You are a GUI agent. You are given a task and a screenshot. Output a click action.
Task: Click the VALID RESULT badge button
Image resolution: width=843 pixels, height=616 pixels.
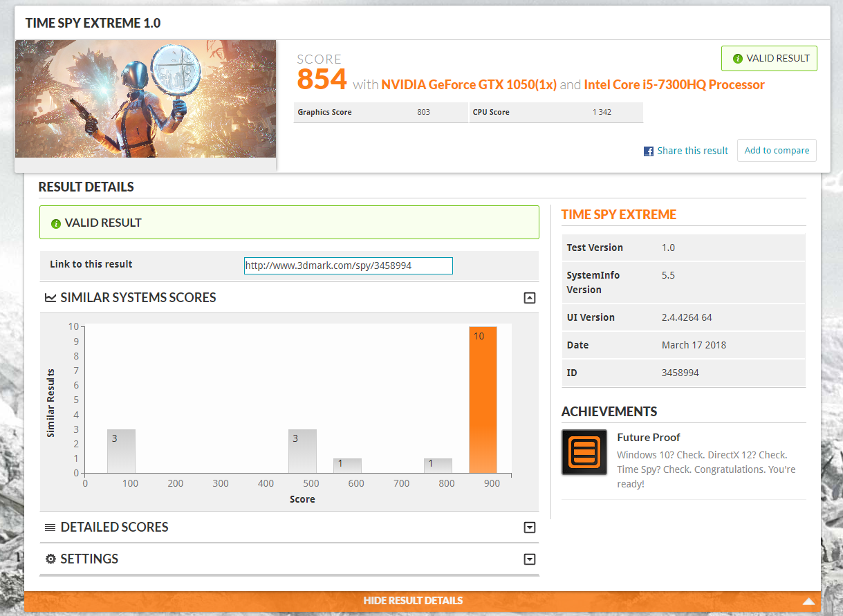pos(769,59)
